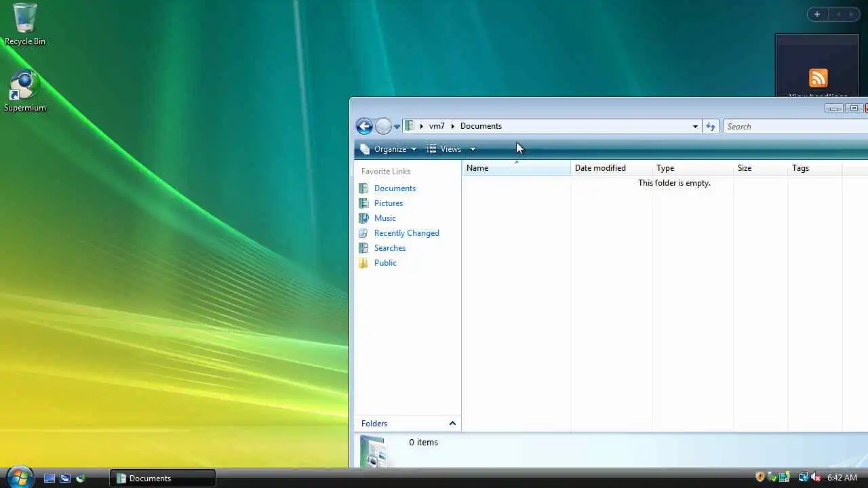Go back with the Explorer Back arrow

tap(364, 126)
